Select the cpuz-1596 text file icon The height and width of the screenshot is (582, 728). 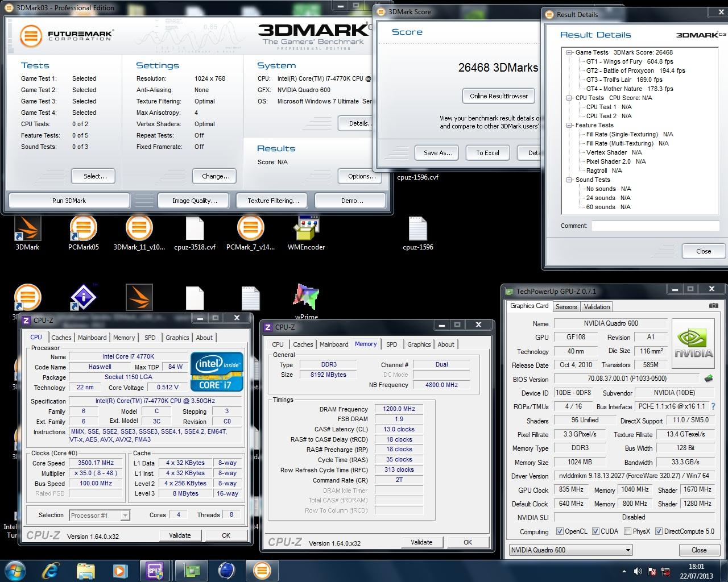point(417,233)
